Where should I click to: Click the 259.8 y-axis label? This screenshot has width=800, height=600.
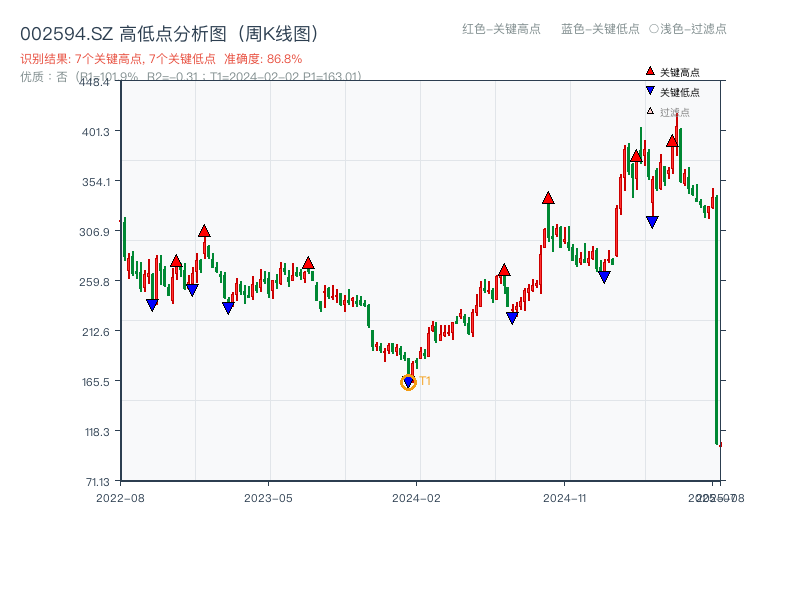point(95,282)
